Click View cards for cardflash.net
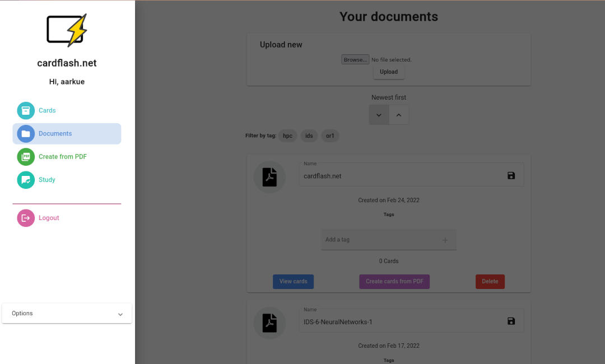The image size is (605, 364). point(293,281)
